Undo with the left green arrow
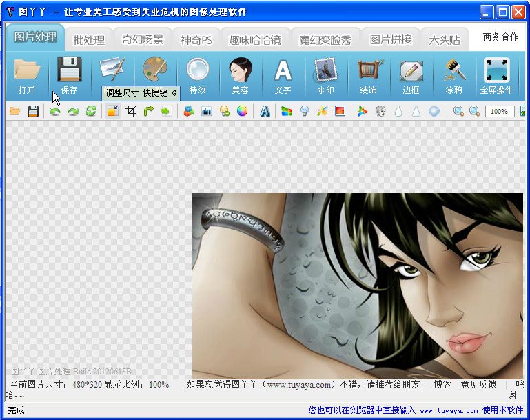This screenshot has height=420, width=530. click(54, 111)
